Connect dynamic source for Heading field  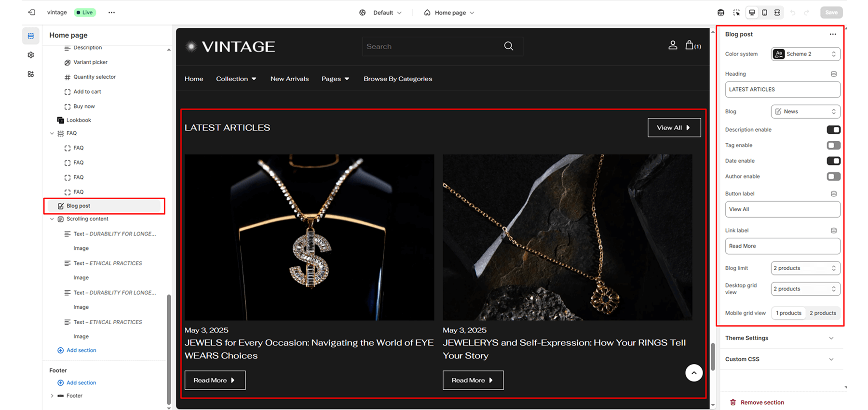(x=834, y=74)
